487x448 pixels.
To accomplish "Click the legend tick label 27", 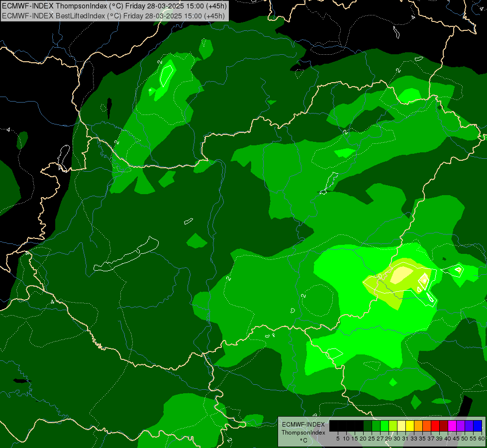I will (x=380, y=439).
